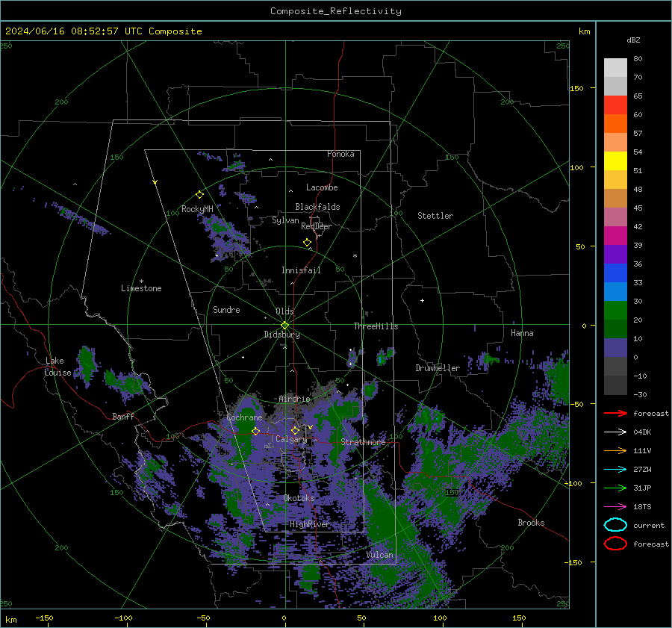The width and height of the screenshot is (672, 628).
Task: Click the red forecast ellipse icon
Action: tap(615, 544)
